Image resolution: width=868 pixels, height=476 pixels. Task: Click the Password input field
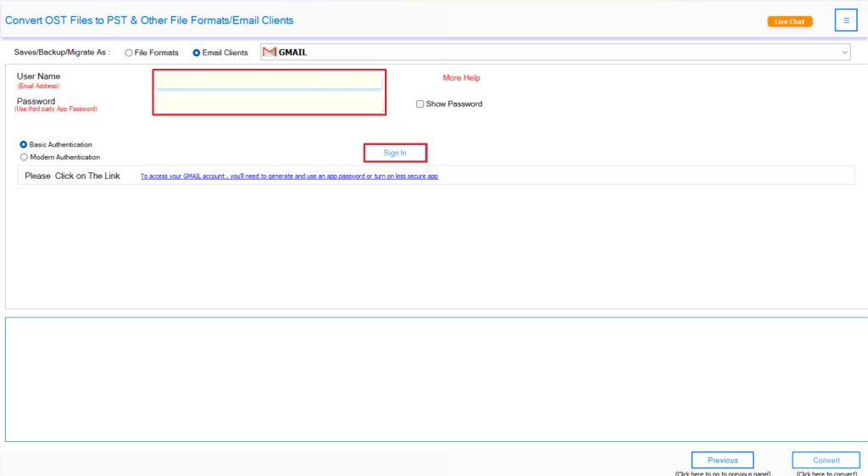269,104
